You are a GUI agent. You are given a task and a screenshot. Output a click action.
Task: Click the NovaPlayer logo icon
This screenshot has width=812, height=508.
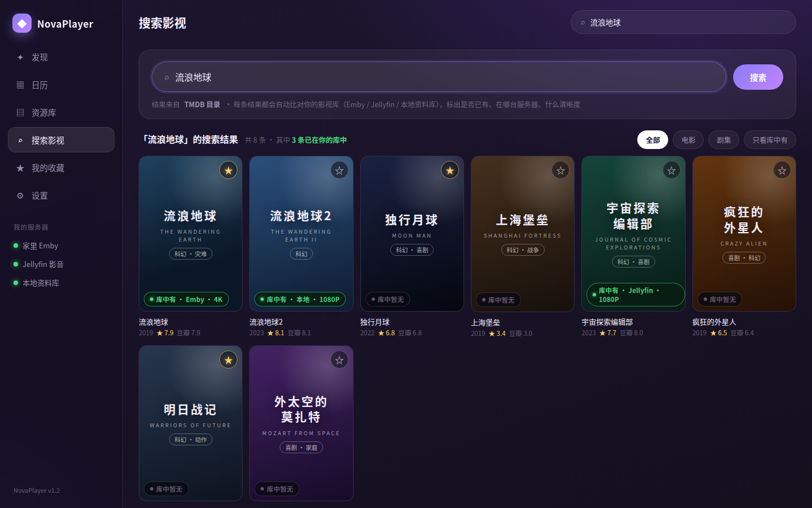click(22, 23)
